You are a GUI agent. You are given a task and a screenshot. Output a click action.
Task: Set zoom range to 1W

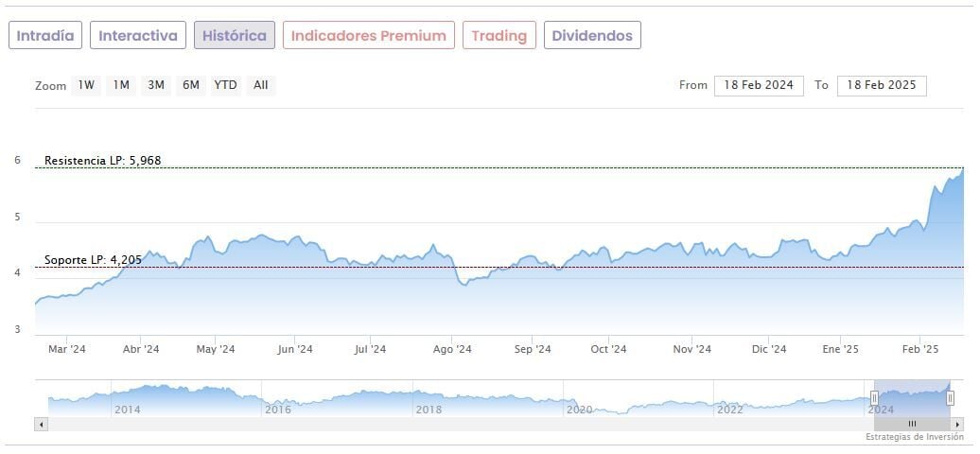86,85
